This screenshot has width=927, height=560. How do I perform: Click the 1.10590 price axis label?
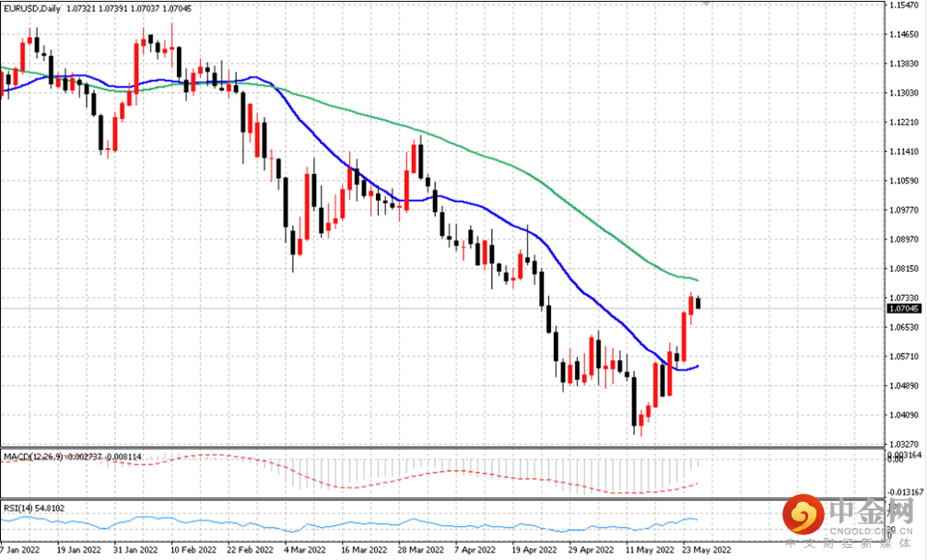click(x=905, y=181)
